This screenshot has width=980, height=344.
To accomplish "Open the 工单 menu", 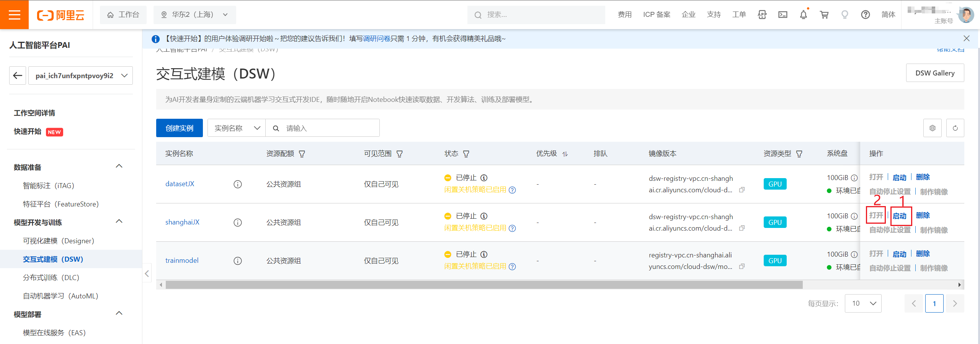I will coord(739,15).
